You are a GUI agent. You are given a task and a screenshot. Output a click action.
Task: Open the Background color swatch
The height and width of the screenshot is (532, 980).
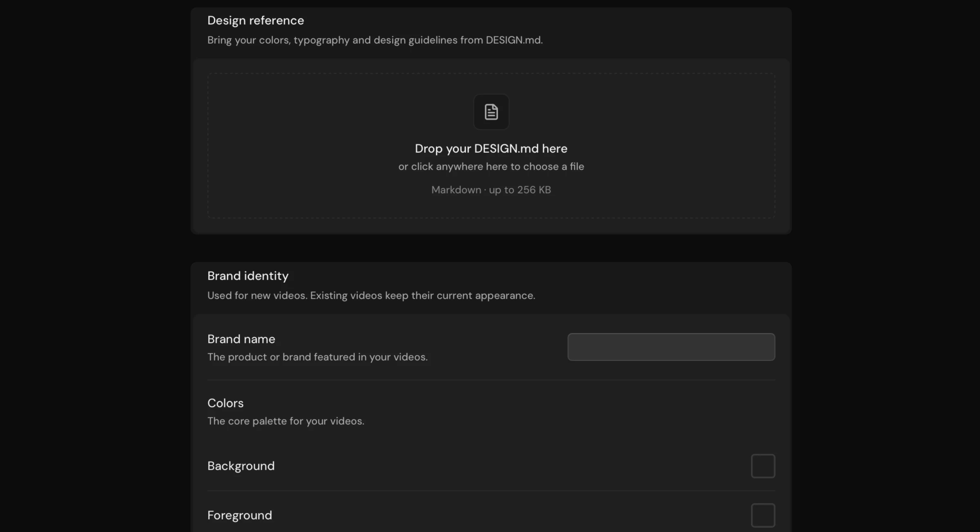click(x=763, y=466)
